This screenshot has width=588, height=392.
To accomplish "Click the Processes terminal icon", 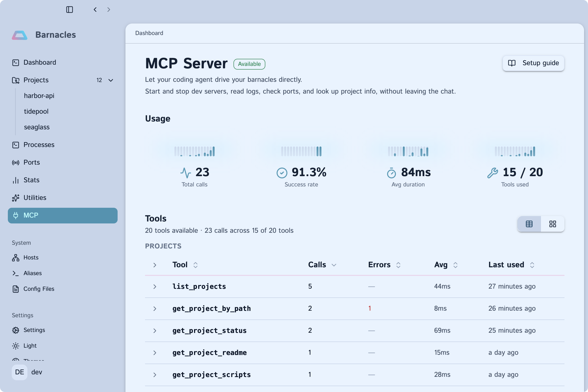I will coord(16,145).
